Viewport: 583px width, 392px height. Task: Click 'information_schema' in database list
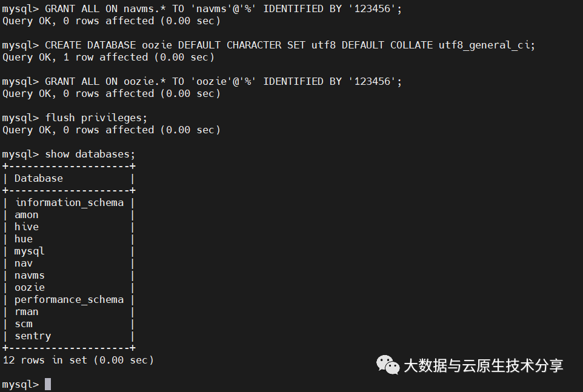point(70,202)
